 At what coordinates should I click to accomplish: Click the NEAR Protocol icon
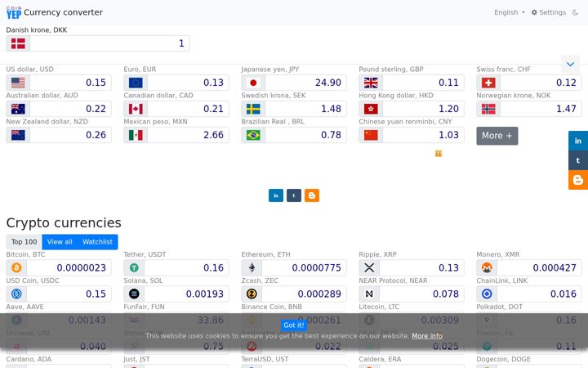click(x=369, y=294)
